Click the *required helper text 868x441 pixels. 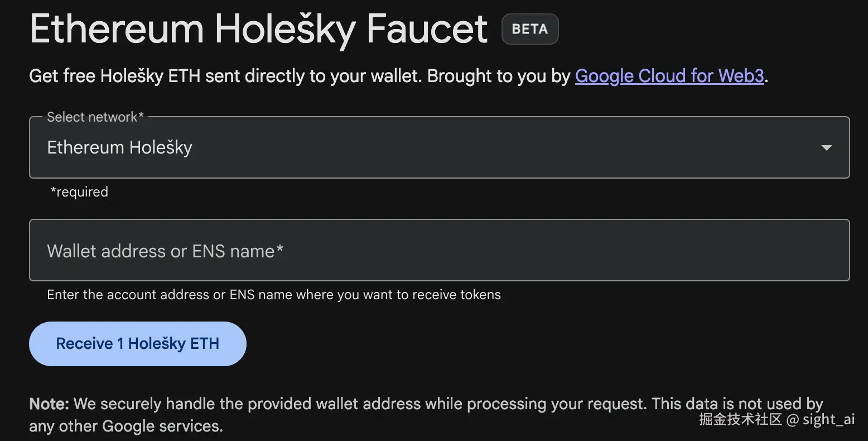[x=79, y=192]
